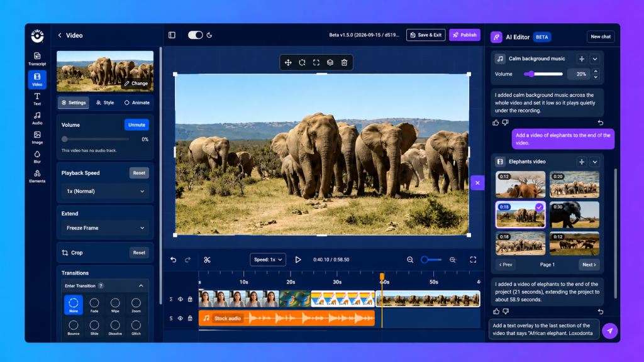The width and height of the screenshot is (644, 362).
Task: Toggle visibility of the video track
Action: point(180,299)
